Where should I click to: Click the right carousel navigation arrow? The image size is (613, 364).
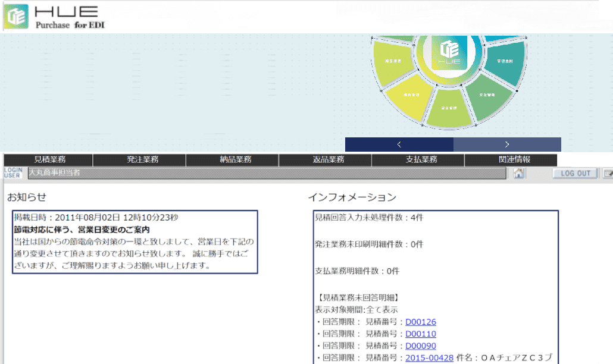[506, 144]
